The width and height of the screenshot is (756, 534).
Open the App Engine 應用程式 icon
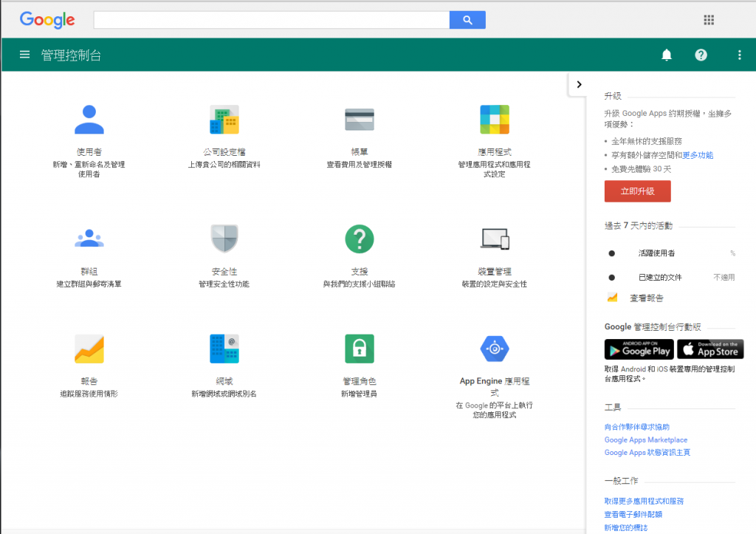494,349
